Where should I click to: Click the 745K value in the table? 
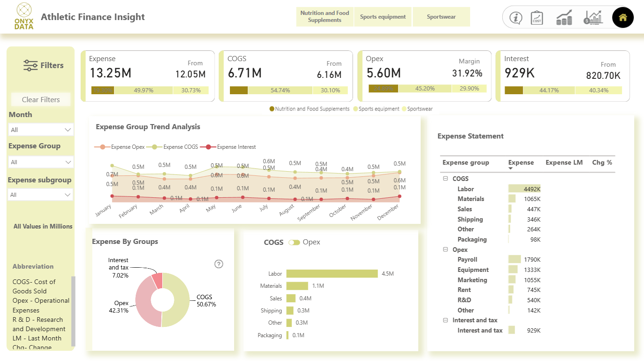[533, 290]
